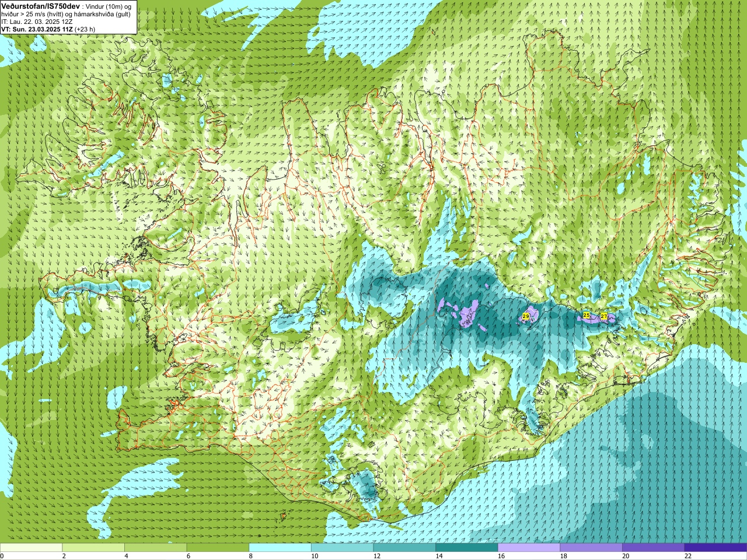Click the purple 18–20 m/s legend swatch
This screenshot has height=560, width=747.
(591, 548)
